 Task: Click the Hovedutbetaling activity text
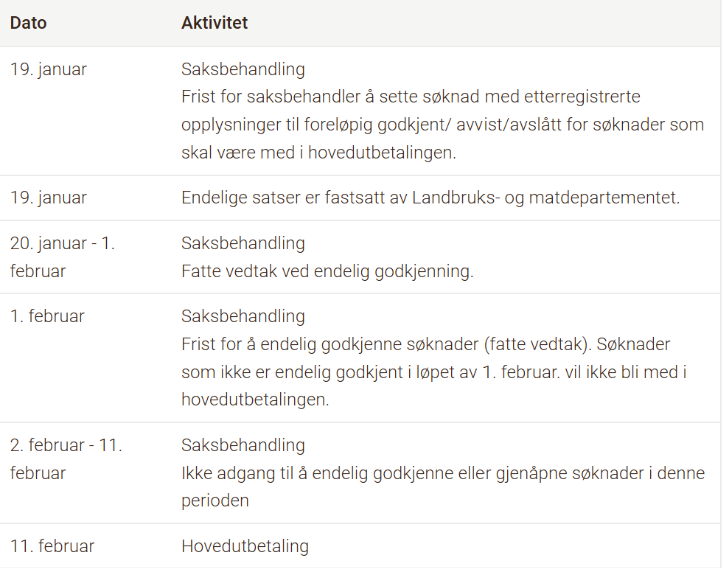pos(245,546)
